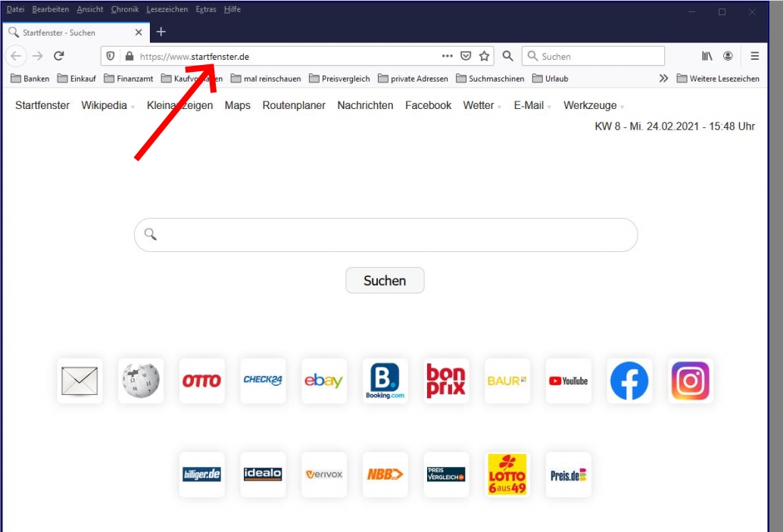Open the mal reinschauen bookmarks folder
783x532 pixels.
pyautogui.click(x=266, y=79)
